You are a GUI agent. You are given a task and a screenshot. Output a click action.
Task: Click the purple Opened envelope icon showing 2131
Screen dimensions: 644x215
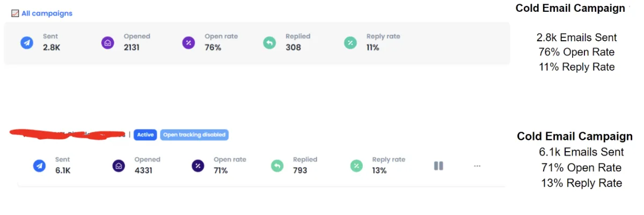pyautogui.click(x=108, y=42)
